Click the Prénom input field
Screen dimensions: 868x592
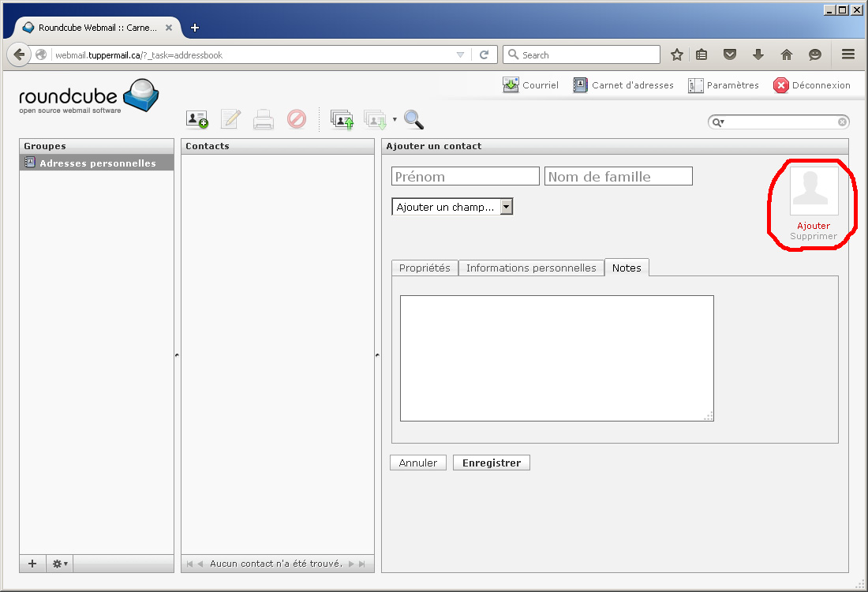465,176
